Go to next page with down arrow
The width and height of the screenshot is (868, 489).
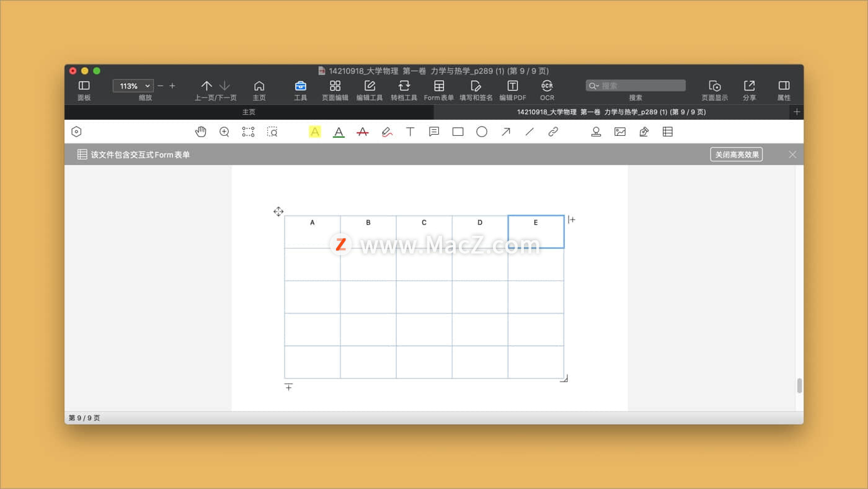click(224, 86)
